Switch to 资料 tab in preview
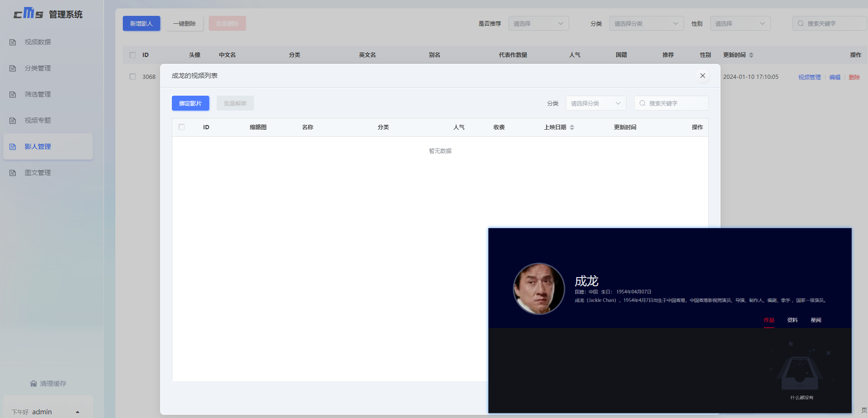The width and height of the screenshot is (868, 418). click(792, 320)
